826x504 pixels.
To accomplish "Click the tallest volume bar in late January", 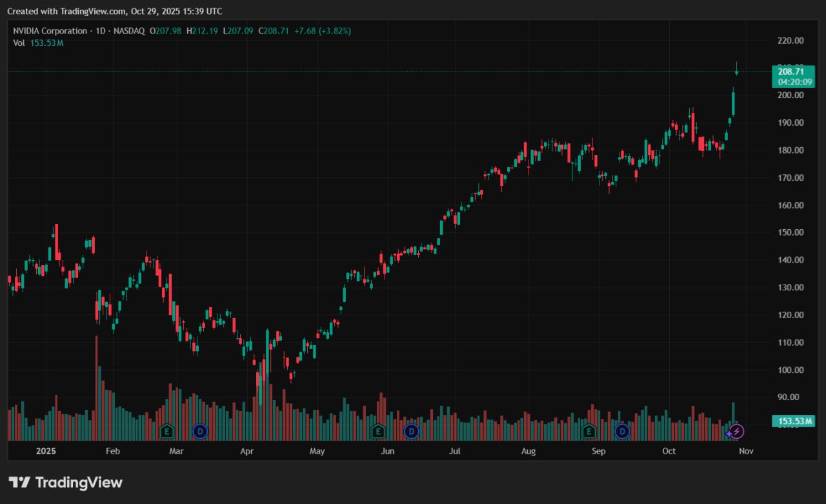I will (x=96, y=387).
